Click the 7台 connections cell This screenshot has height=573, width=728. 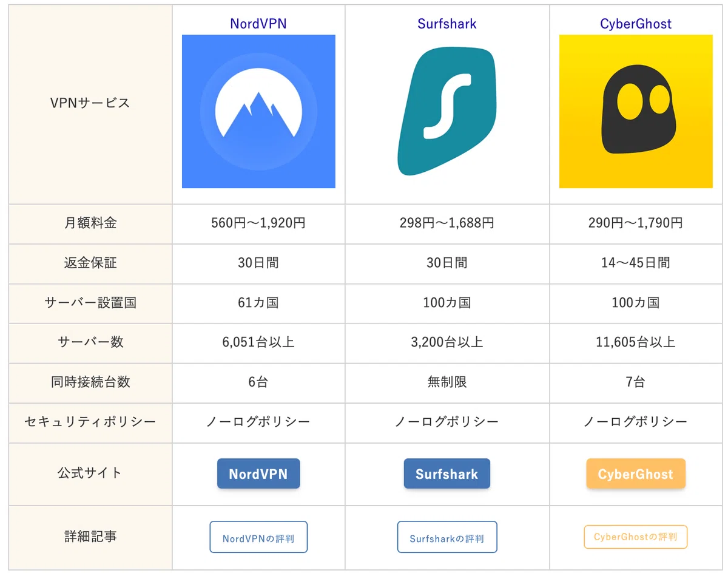[x=636, y=383]
